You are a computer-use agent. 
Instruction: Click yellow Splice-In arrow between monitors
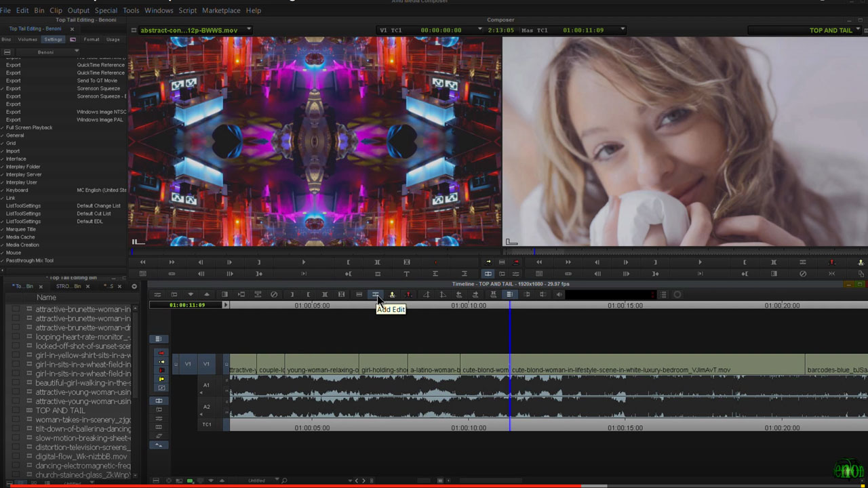pos(488,262)
